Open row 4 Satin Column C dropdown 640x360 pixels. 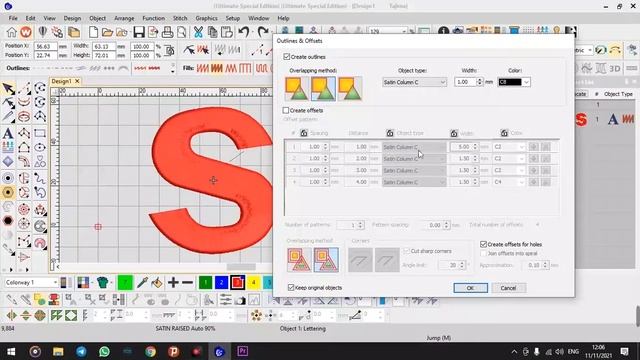coord(414,182)
